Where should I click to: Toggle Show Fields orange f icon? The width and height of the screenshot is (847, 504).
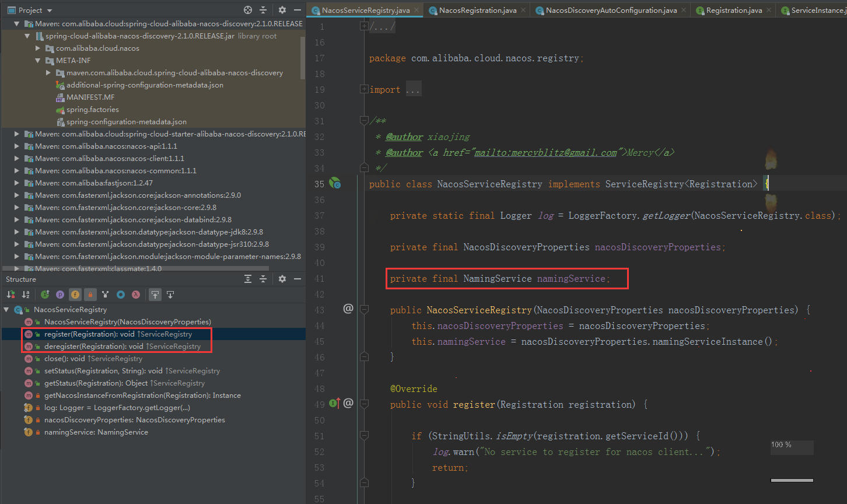click(x=75, y=295)
